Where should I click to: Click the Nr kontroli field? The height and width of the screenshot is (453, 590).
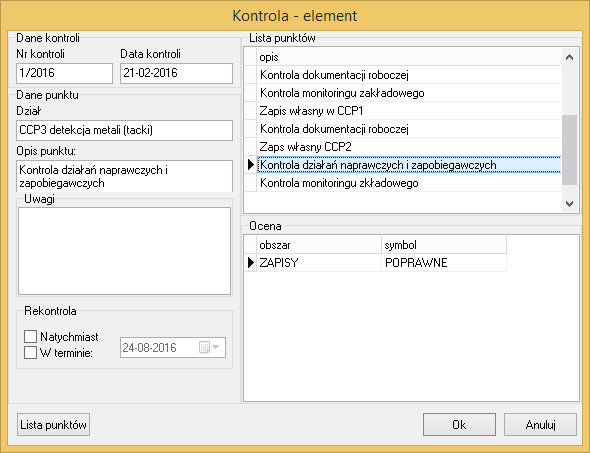[64, 73]
